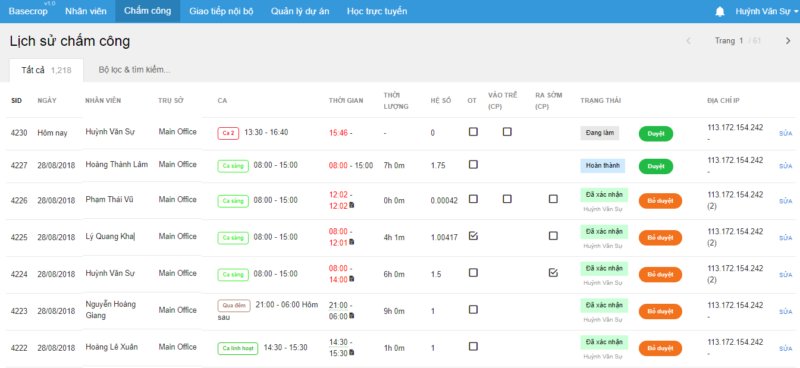The width and height of the screenshot is (800, 368).
Task: Open note icon in row 4224 time
Action: 352,279
